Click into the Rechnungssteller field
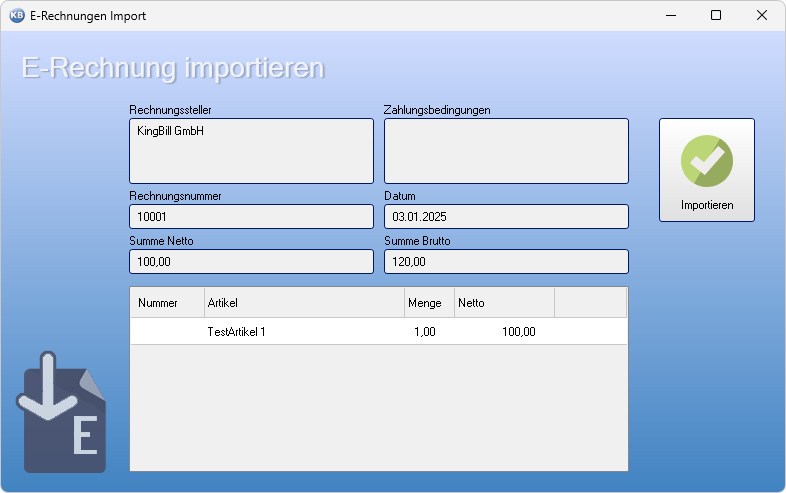 (x=251, y=151)
